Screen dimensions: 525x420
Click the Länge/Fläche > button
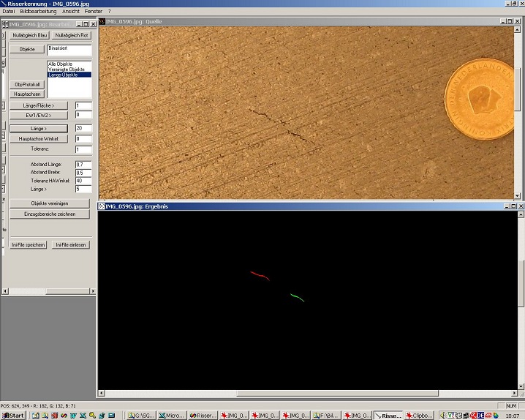pos(39,105)
